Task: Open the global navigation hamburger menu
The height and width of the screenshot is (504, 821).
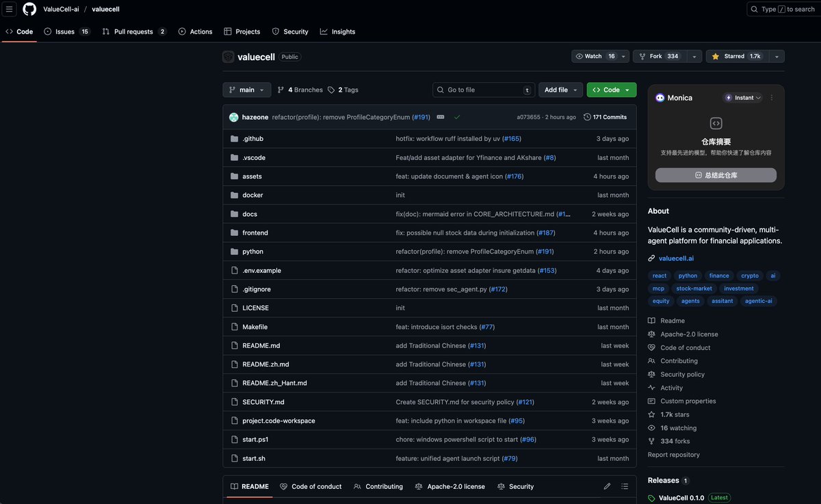Action: pyautogui.click(x=9, y=9)
